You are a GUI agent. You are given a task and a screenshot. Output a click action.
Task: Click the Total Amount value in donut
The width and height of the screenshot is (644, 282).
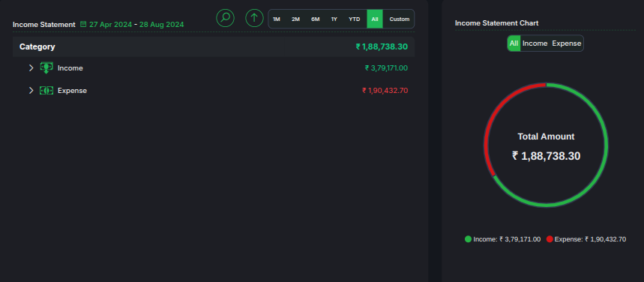tap(546, 156)
